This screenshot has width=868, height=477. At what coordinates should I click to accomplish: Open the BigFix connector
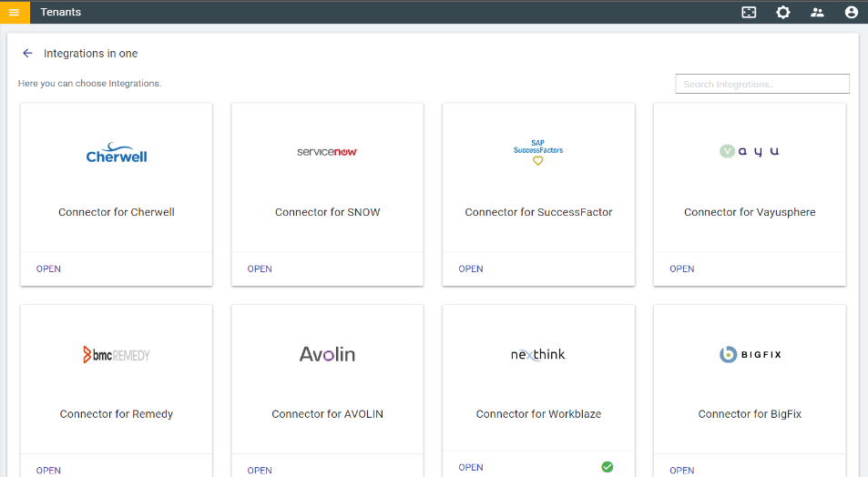682,471
